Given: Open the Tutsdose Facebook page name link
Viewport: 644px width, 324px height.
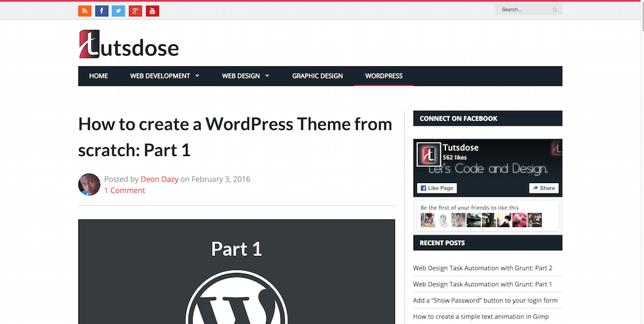Looking at the screenshot, I should pos(460,148).
